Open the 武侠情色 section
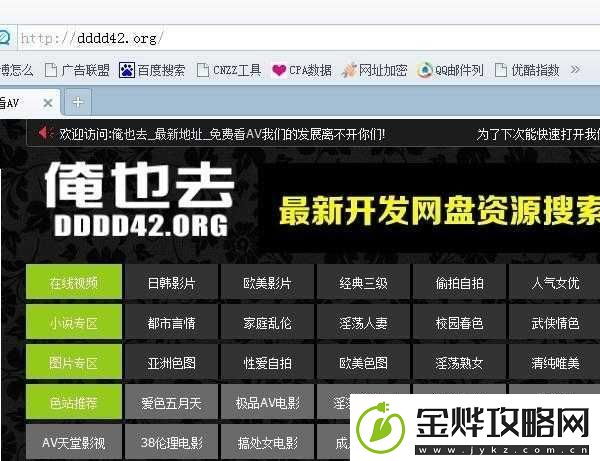Screen dimensions: 600x461 click(555, 322)
